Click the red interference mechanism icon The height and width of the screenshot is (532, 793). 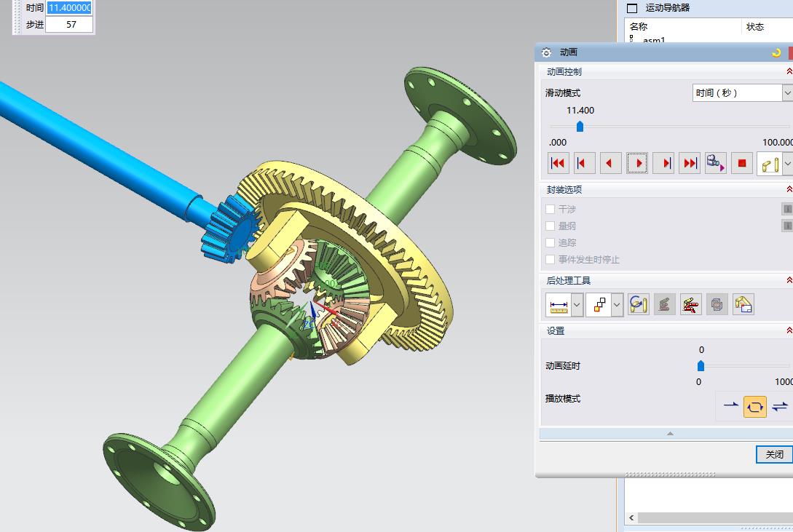click(691, 304)
